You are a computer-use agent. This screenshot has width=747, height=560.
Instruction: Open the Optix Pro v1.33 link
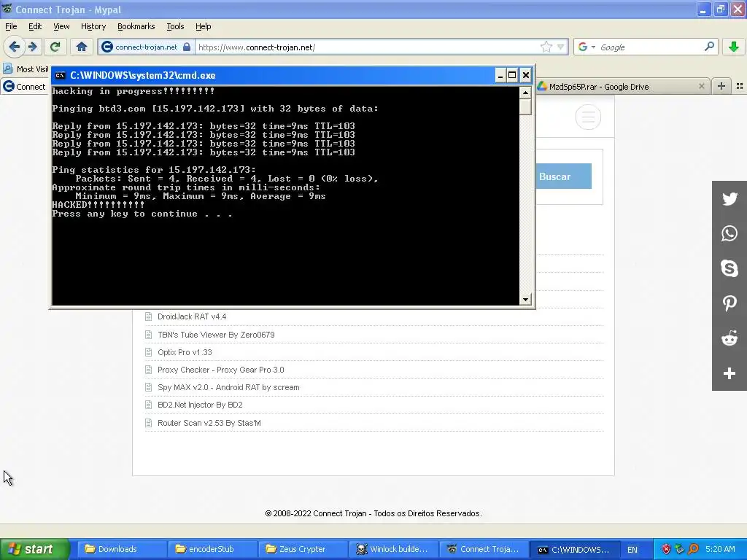coord(185,352)
